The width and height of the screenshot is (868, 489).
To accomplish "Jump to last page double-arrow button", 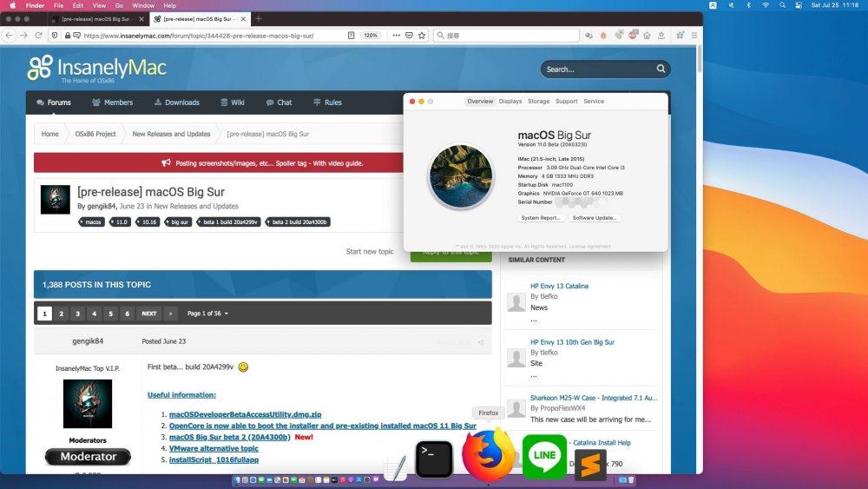I will pyautogui.click(x=170, y=314).
